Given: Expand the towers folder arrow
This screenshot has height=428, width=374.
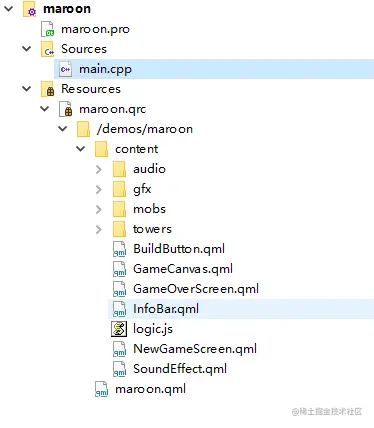Looking at the screenshot, I should pos(99,229).
